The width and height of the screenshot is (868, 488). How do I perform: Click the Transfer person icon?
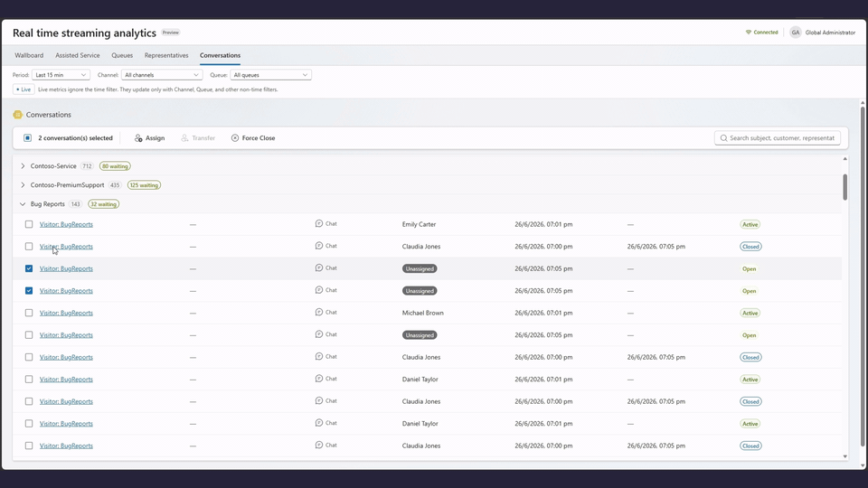[x=184, y=137]
